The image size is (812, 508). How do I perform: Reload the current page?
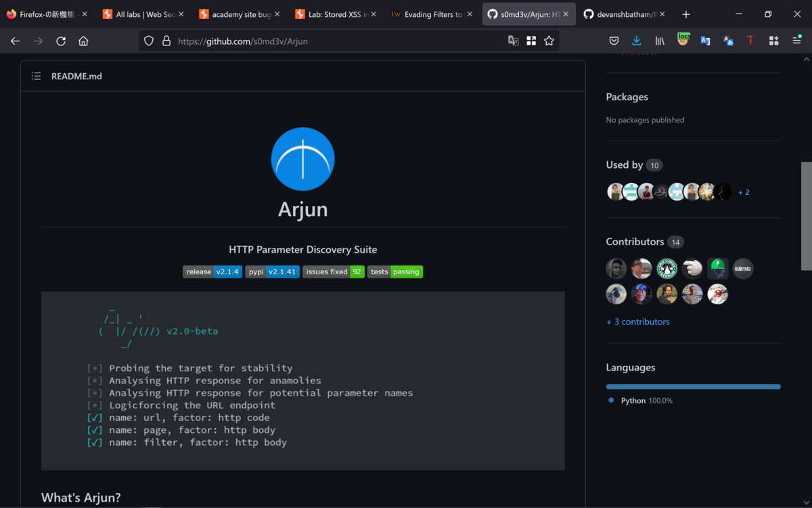(x=61, y=41)
